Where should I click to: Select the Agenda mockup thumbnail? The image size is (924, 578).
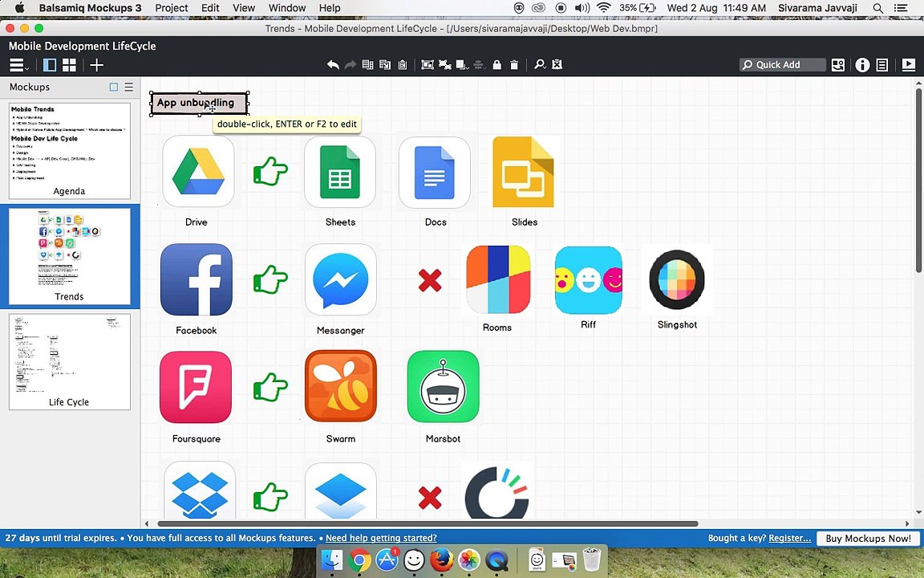[70, 150]
